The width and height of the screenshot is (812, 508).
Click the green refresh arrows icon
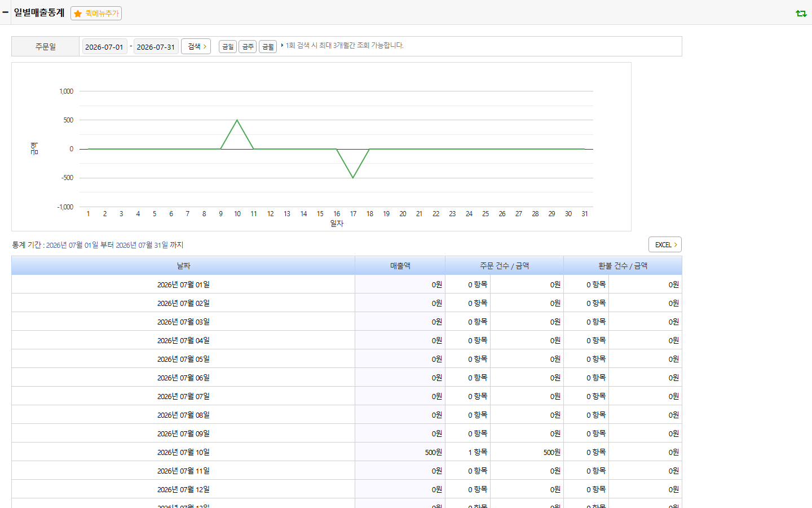801,13
